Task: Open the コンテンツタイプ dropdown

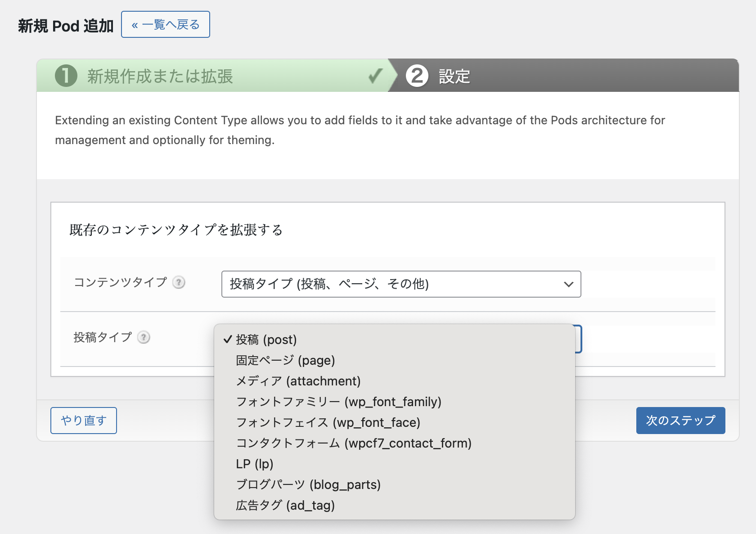Action: click(x=401, y=284)
